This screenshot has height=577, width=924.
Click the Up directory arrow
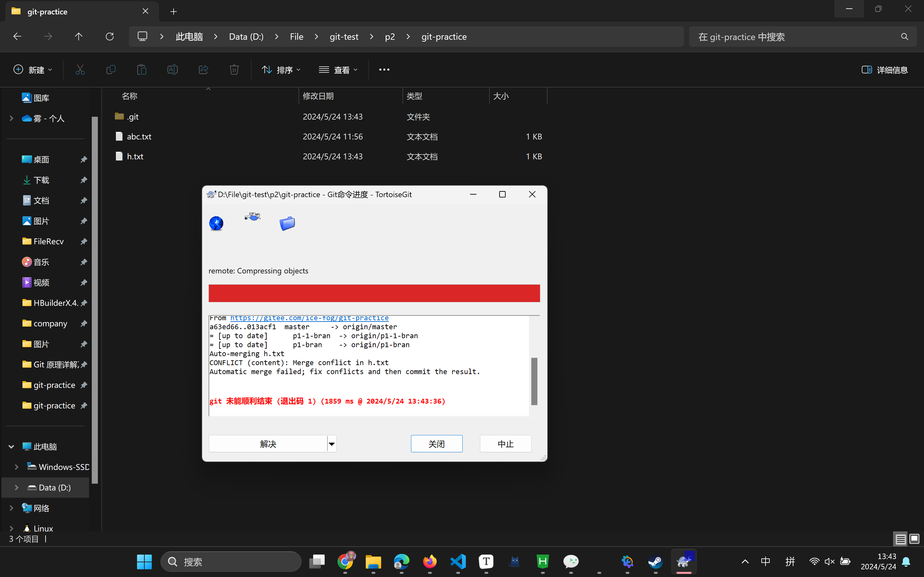[78, 37]
